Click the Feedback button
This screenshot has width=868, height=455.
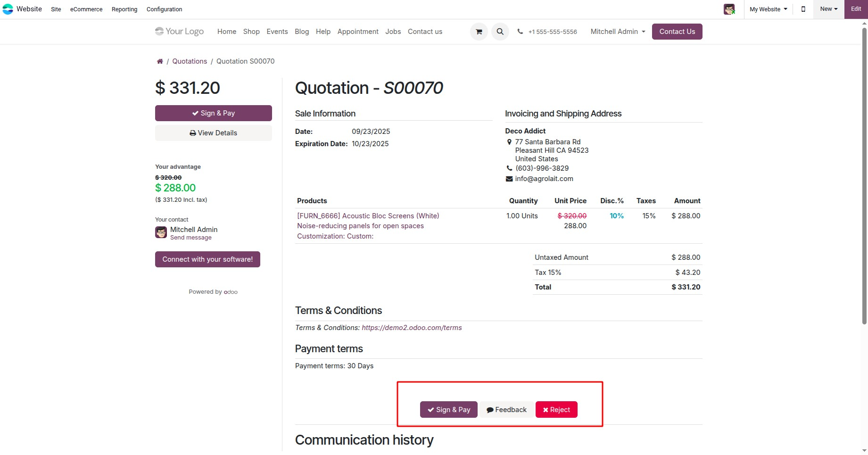[x=506, y=410]
